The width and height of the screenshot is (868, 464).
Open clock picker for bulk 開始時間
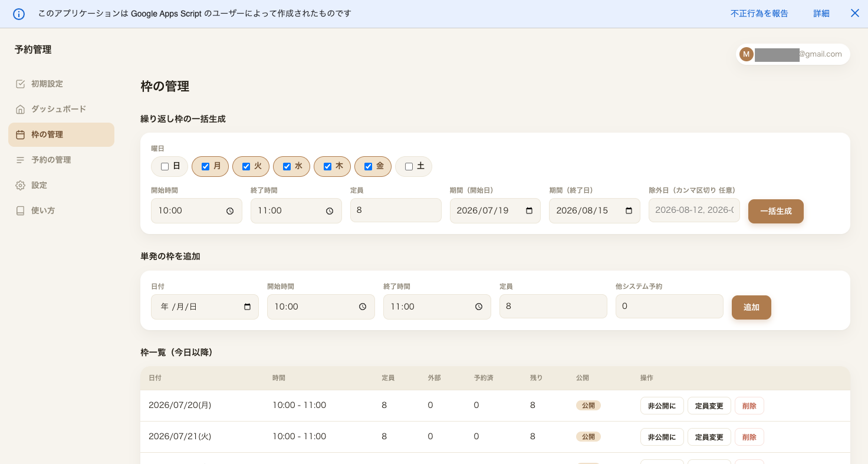(230, 210)
